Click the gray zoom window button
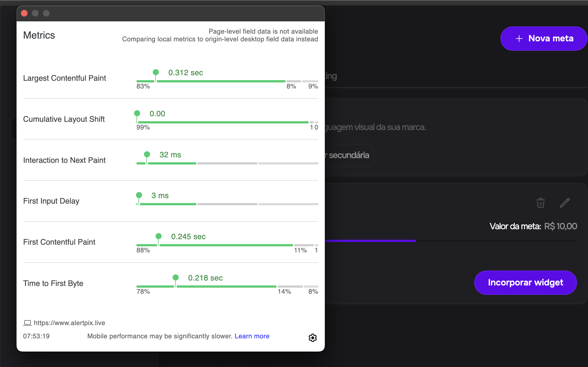588x367 pixels. coord(46,13)
